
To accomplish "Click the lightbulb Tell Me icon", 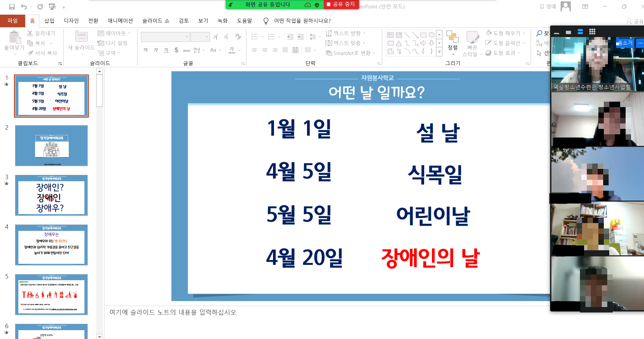I will coord(266,21).
